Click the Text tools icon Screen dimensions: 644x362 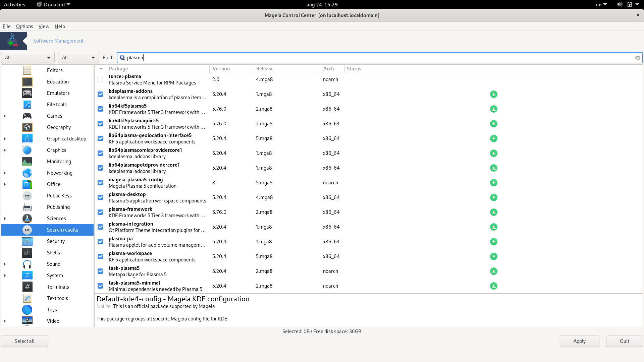tap(27, 298)
